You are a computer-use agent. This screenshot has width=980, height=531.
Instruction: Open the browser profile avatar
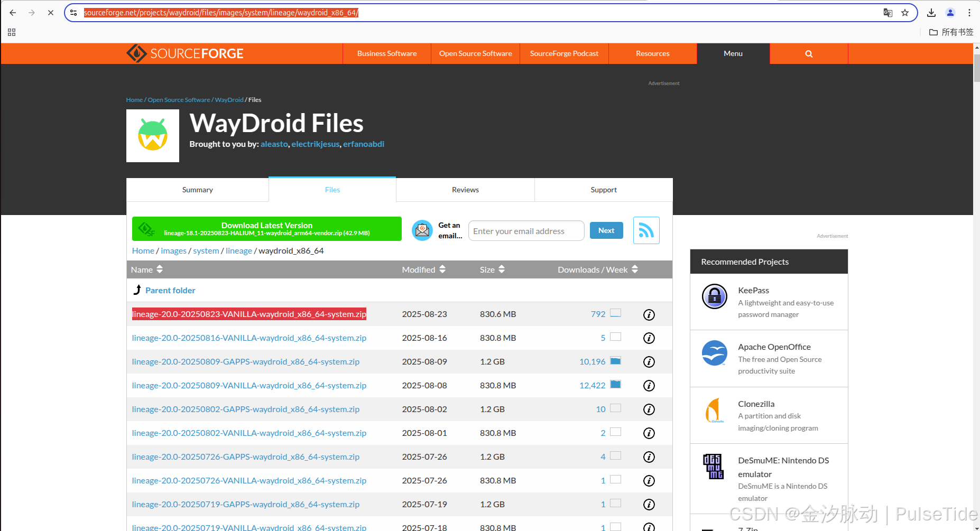[x=950, y=13]
